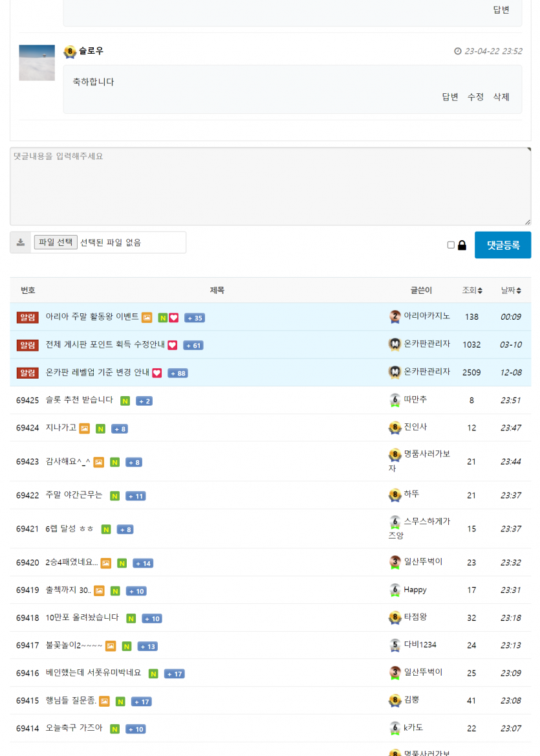This screenshot has height=756, width=540.
Task: Open post 슬롯 추천 받습니다
Action: (x=79, y=400)
